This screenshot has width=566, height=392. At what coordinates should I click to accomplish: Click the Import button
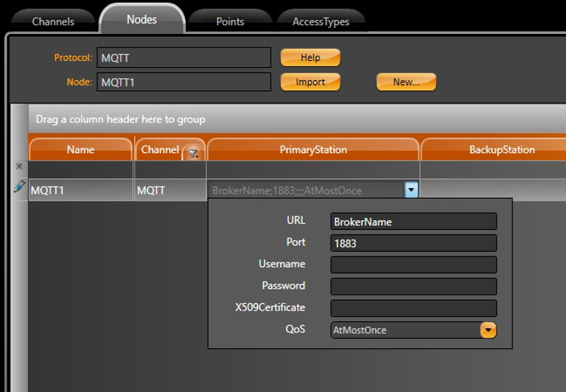click(x=310, y=82)
